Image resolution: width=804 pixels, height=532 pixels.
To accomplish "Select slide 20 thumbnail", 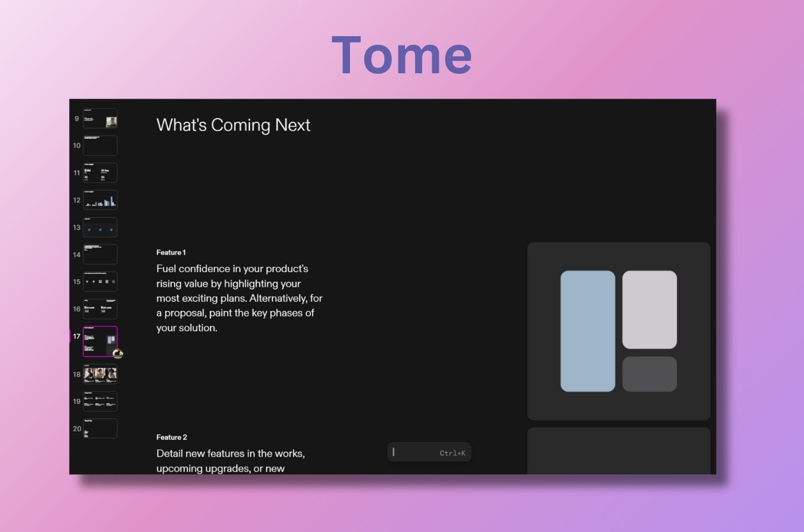I will [100, 429].
